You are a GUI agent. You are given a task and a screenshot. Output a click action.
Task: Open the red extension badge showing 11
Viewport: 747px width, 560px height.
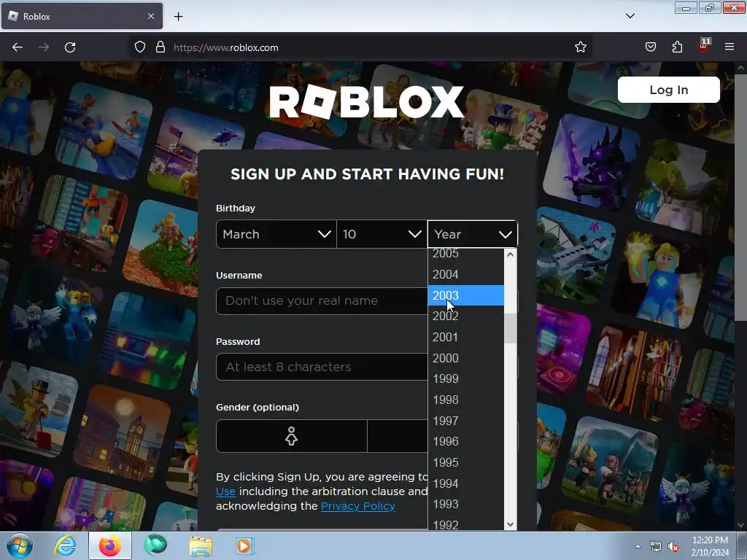pyautogui.click(x=704, y=46)
